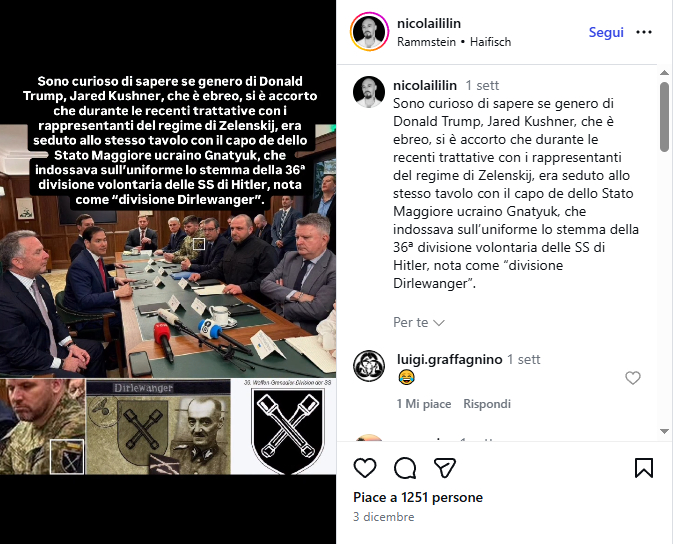Open nicolaililin profile picture in header
Image resolution: width=674 pixels, height=544 pixels.
click(x=370, y=32)
